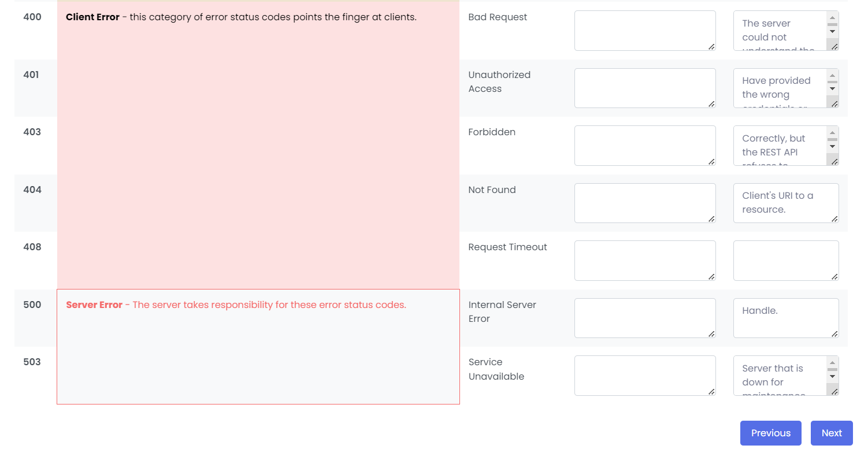Click scroll down arrow in Service Unavailable description
Screen dimensions: 868x449
(832, 376)
